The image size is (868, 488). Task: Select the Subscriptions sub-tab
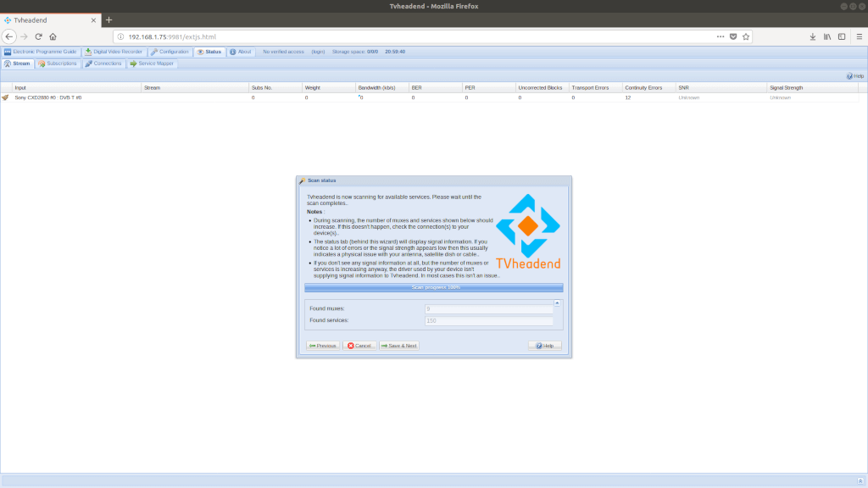[58, 64]
